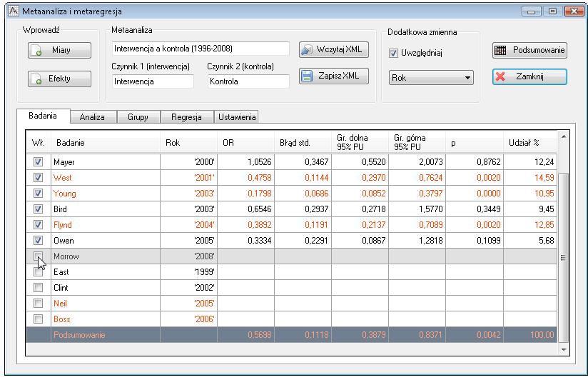588x380 pixels.
Task: Uncheck the Mayer study checkbox
Action: pyautogui.click(x=38, y=162)
